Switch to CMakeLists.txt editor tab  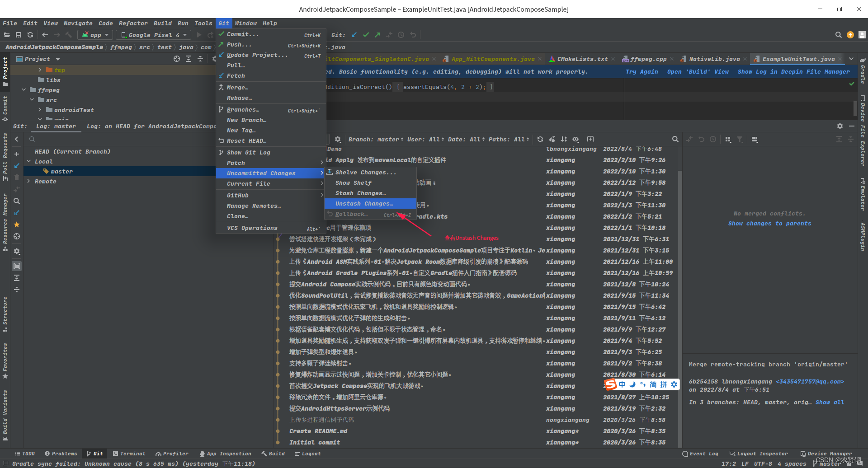click(x=582, y=59)
